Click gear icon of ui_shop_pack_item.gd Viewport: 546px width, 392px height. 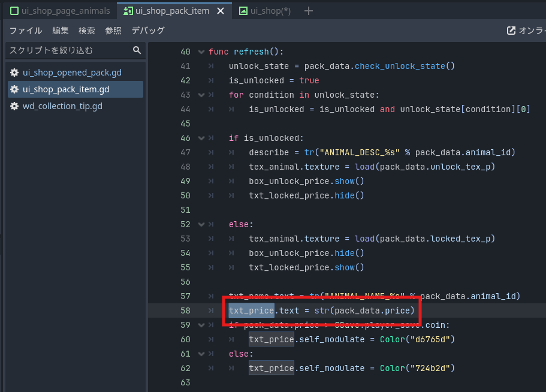(14, 89)
